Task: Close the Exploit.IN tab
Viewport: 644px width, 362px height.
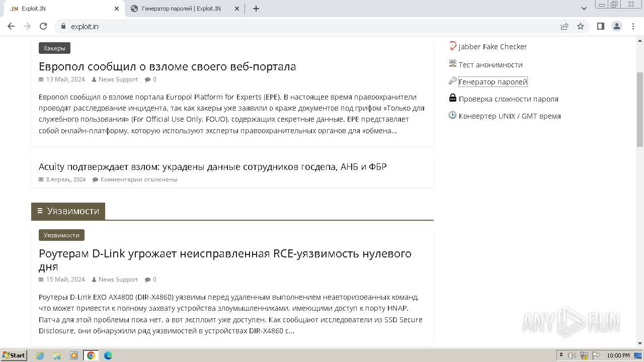Action: (x=117, y=9)
